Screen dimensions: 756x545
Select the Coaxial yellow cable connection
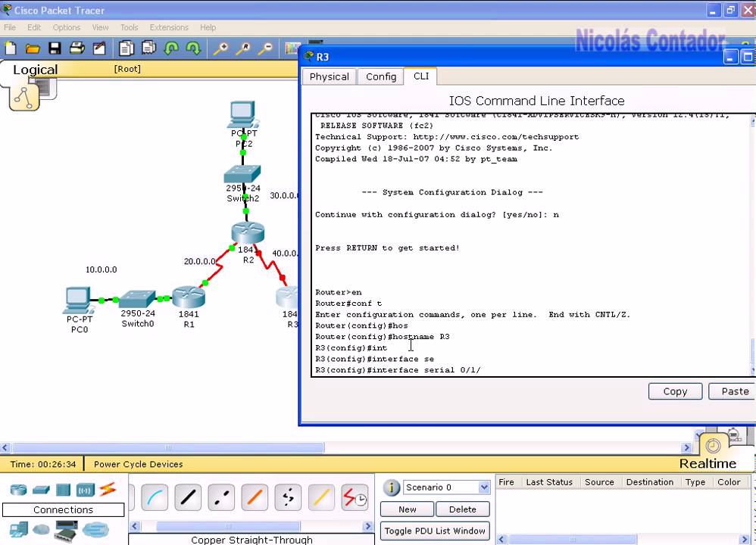321,497
